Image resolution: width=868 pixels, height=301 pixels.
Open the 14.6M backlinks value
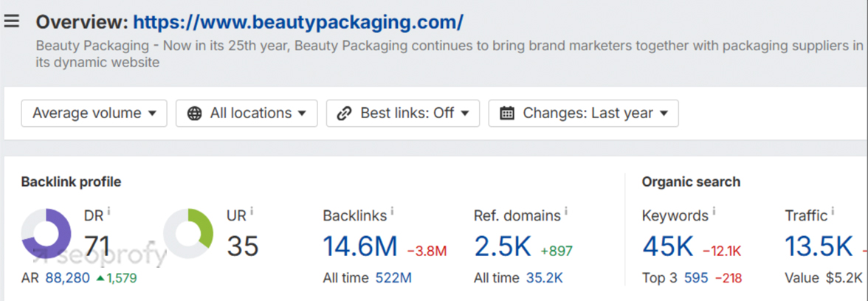(360, 246)
